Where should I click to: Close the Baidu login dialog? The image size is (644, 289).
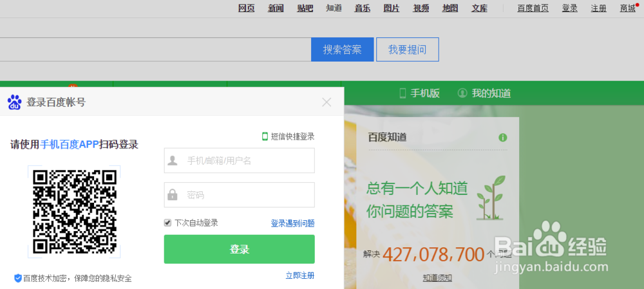click(x=327, y=102)
